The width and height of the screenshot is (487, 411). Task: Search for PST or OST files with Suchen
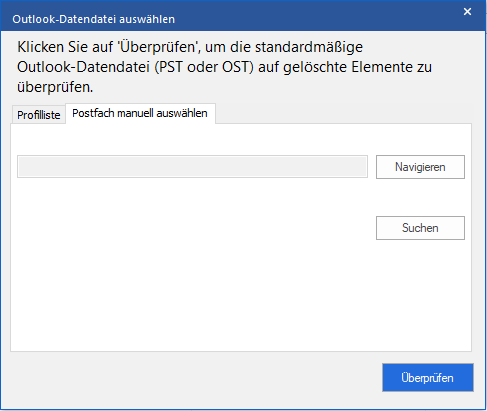(420, 228)
